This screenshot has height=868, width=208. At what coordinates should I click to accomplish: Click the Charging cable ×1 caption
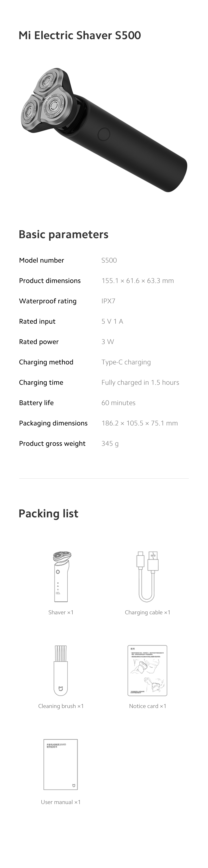pyautogui.click(x=148, y=612)
